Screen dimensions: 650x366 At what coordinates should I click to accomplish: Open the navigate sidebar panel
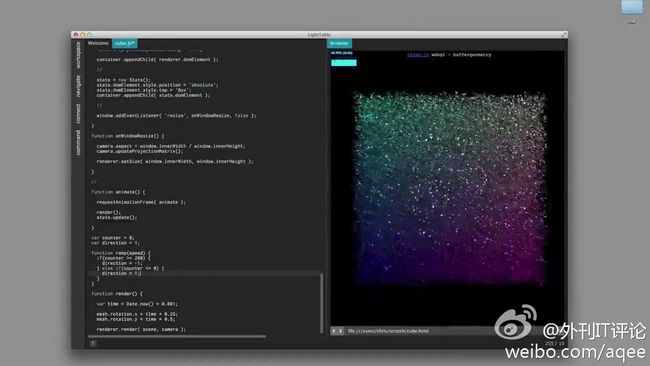coord(78,86)
